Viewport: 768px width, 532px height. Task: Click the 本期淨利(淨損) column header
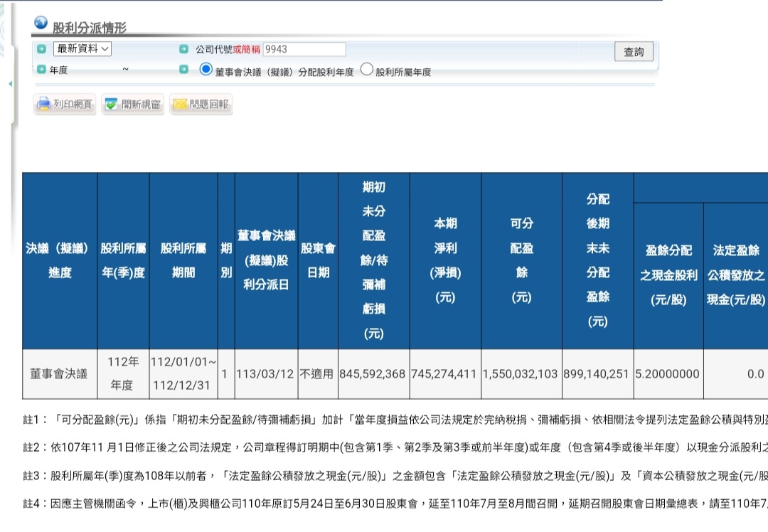[445, 260]
